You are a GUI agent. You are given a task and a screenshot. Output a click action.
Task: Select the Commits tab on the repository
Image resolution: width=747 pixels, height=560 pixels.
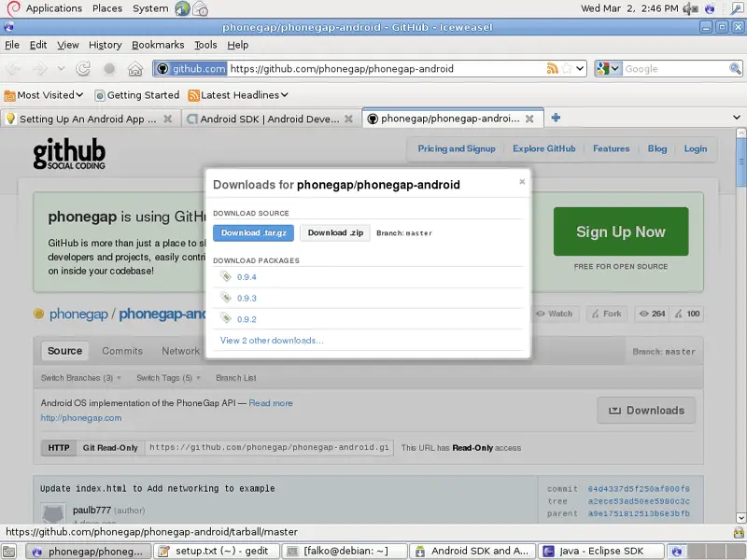click(x=122, y=351)
